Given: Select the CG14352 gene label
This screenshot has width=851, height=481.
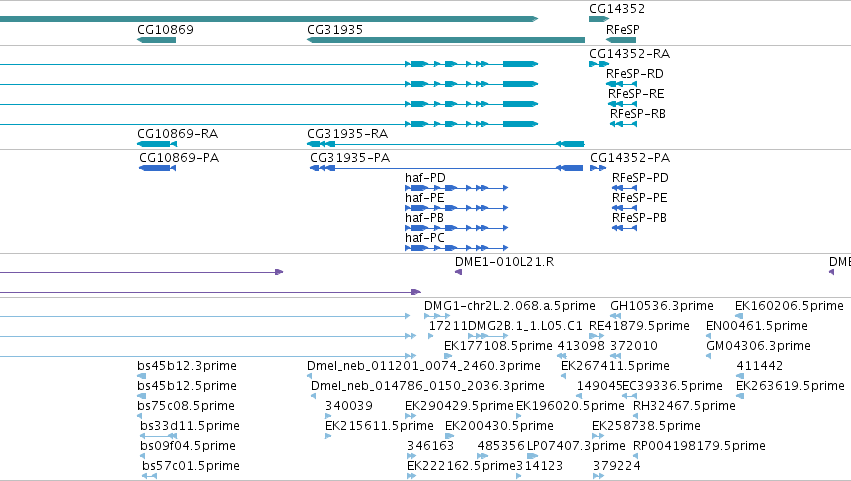Looking at the screenshot, I should (x=617, y=9).
